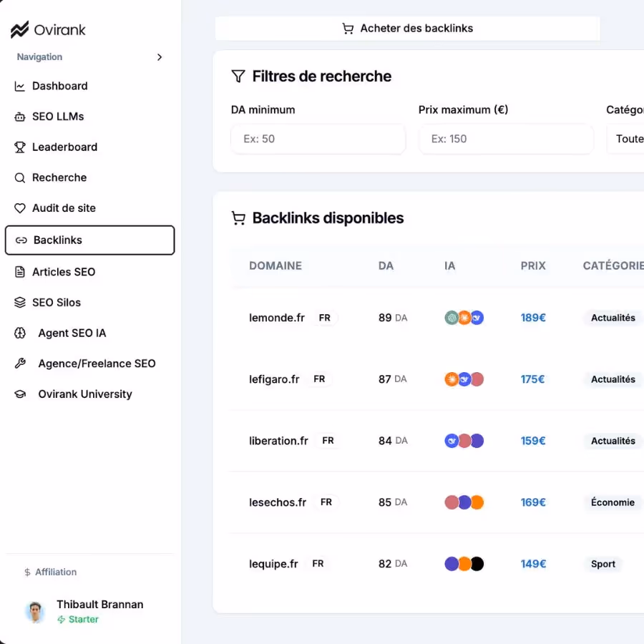Image resolution: width=644 pixels, height=644 pixels.
Task: Click the 169€ price
Action: click(x=533, y=503)
